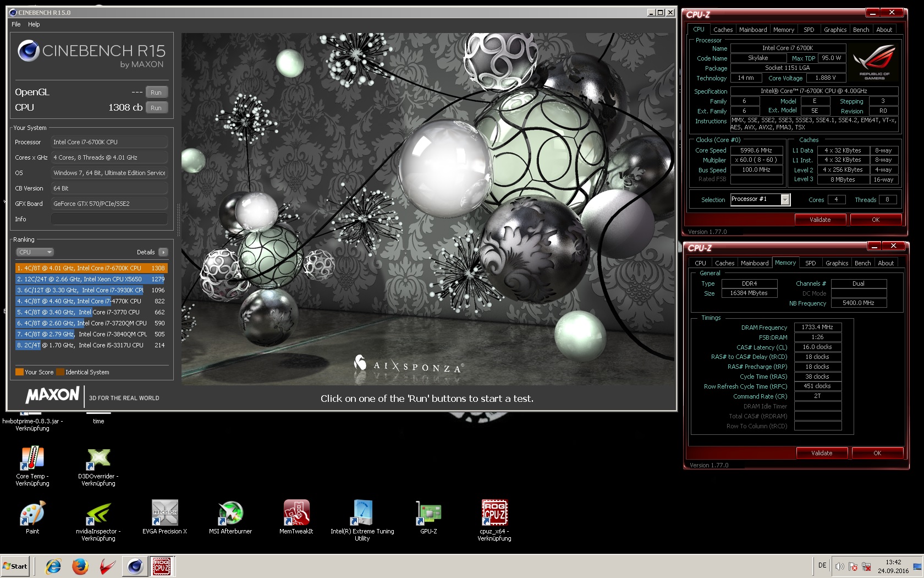
Task: Open cpuz_x64 desktop shortcut
Action: pyautogui.click(x=494, y=521)
